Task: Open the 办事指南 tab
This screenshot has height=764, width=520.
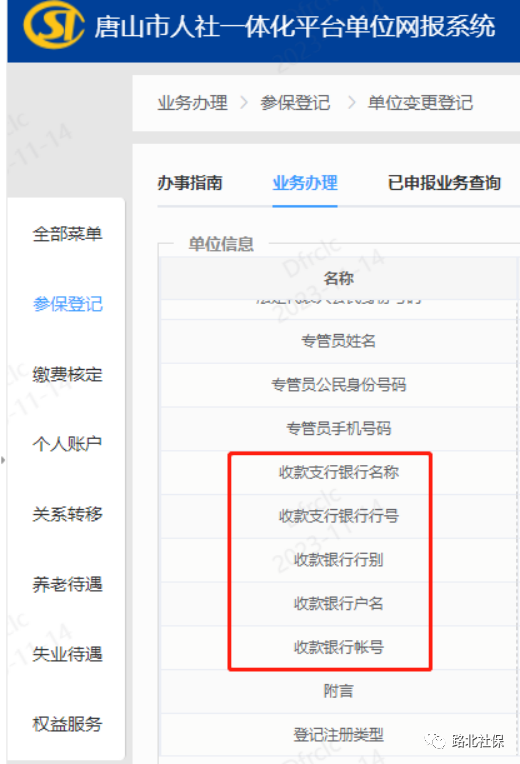Action: point(190,183)
